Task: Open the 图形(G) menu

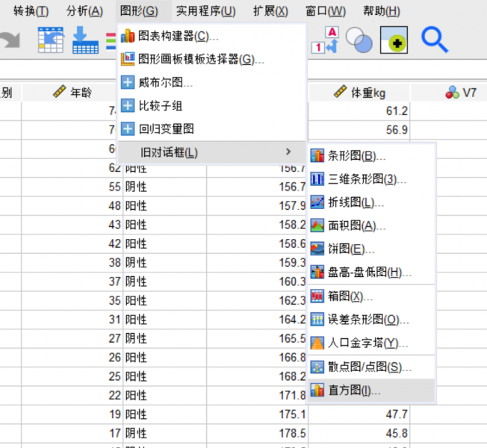Action: pyautogui.click(x=139, y=11)
